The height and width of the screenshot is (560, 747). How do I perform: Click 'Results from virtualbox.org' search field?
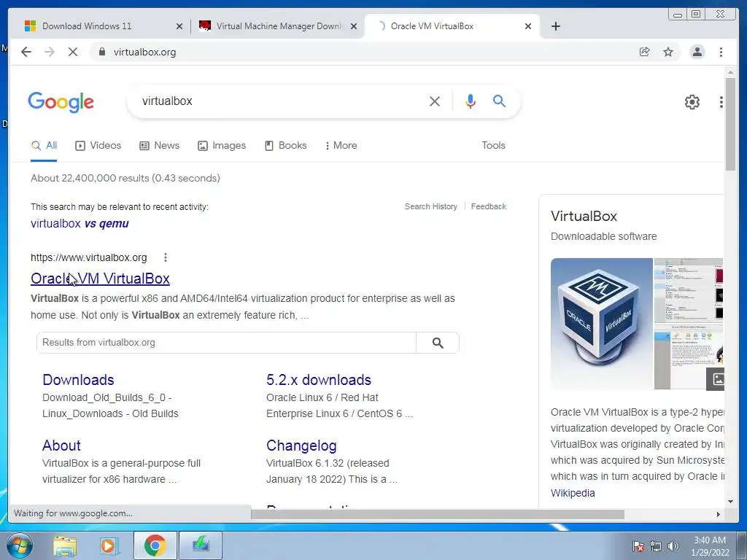click(226, 343)
